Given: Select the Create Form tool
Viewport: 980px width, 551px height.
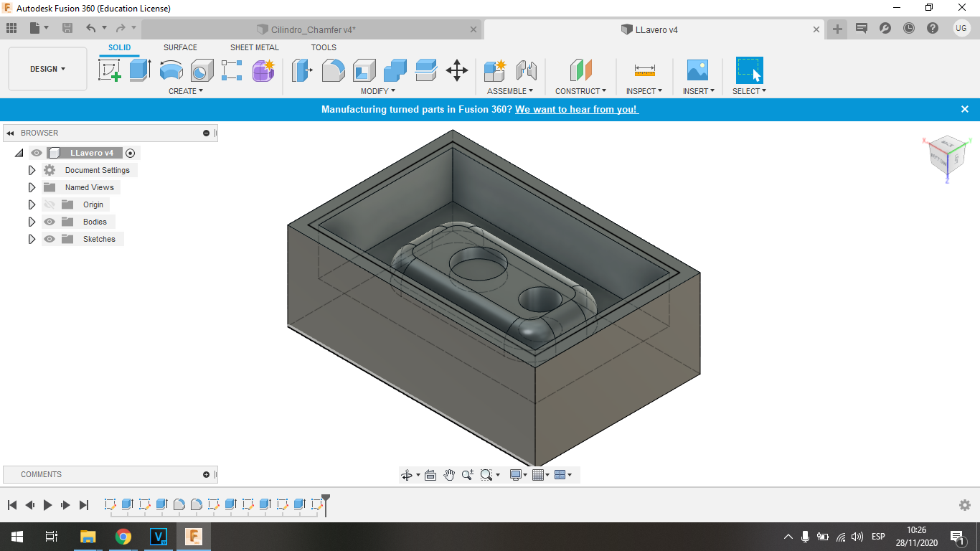Looking at the screenshot, I should [x=263, y=70].
